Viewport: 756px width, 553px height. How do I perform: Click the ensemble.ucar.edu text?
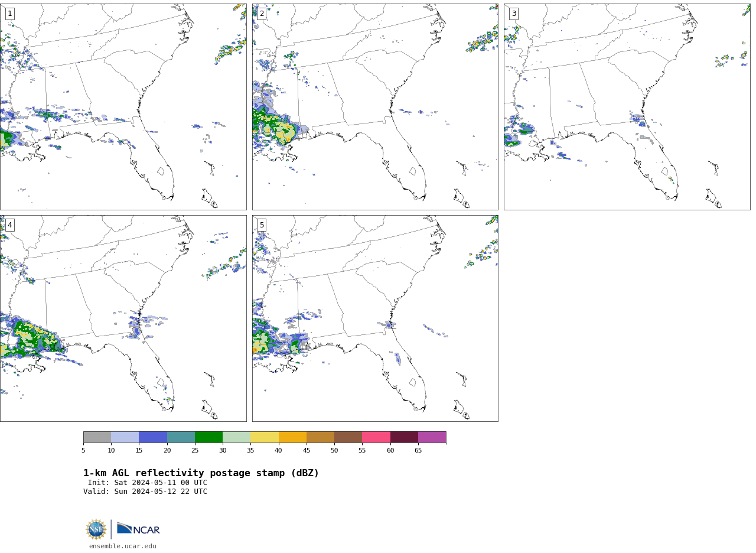point(123,547)
